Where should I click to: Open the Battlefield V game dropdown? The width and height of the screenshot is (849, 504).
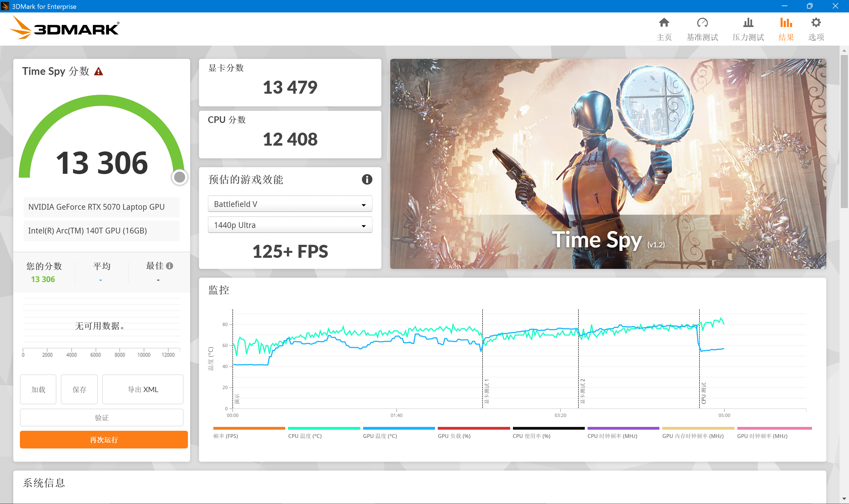point(290,204)
